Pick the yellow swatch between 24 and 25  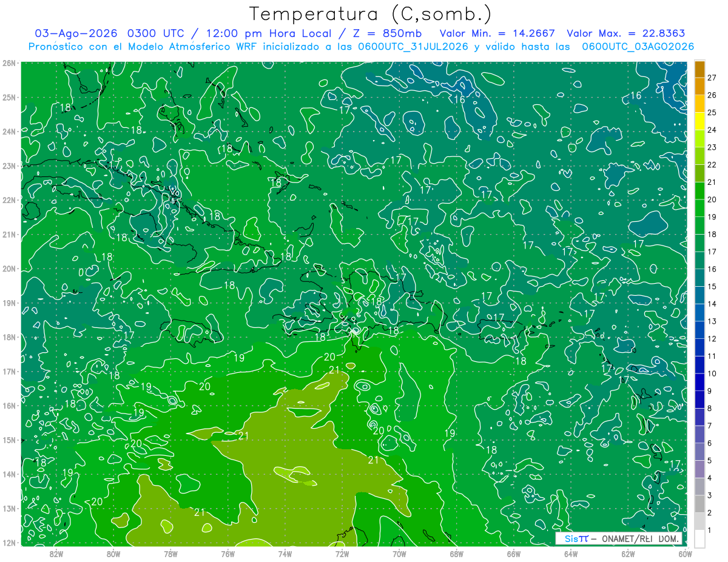(699, 122)
